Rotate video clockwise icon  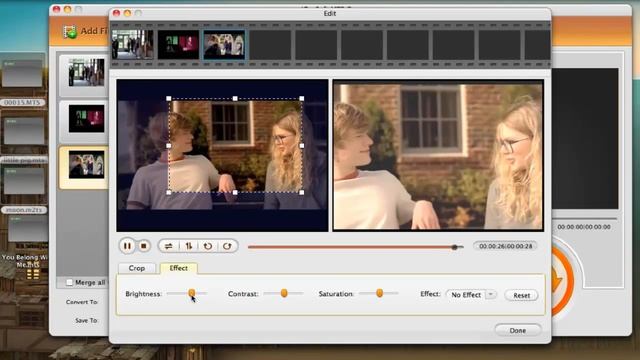[227, 246]
